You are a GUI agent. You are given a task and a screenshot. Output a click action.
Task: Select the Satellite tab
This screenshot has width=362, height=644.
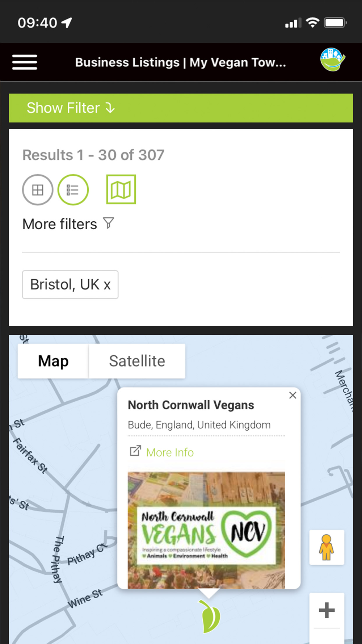point(137,361)
